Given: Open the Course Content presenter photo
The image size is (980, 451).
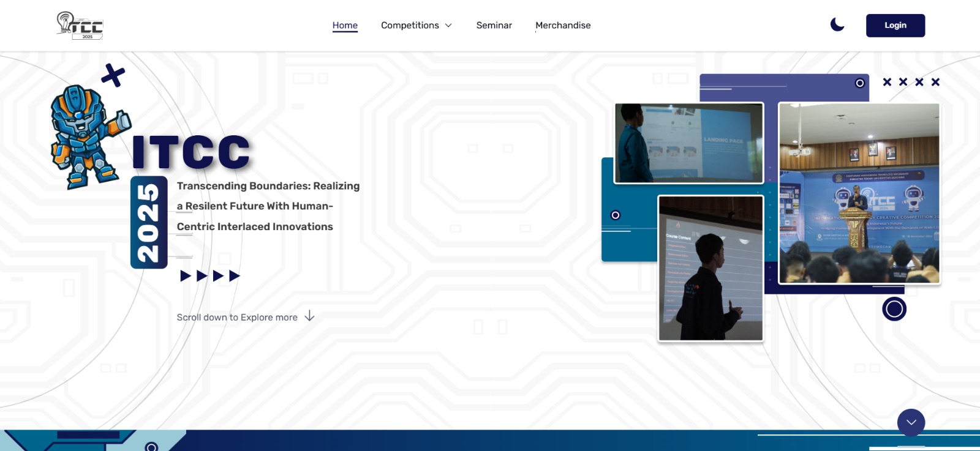Looking at the screenshot, I should [x=710, y=268].
